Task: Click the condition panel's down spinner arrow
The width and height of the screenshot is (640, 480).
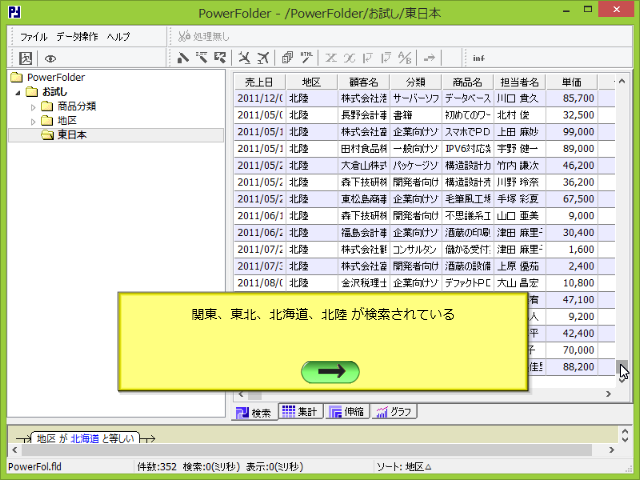Action: pos(624,440)
